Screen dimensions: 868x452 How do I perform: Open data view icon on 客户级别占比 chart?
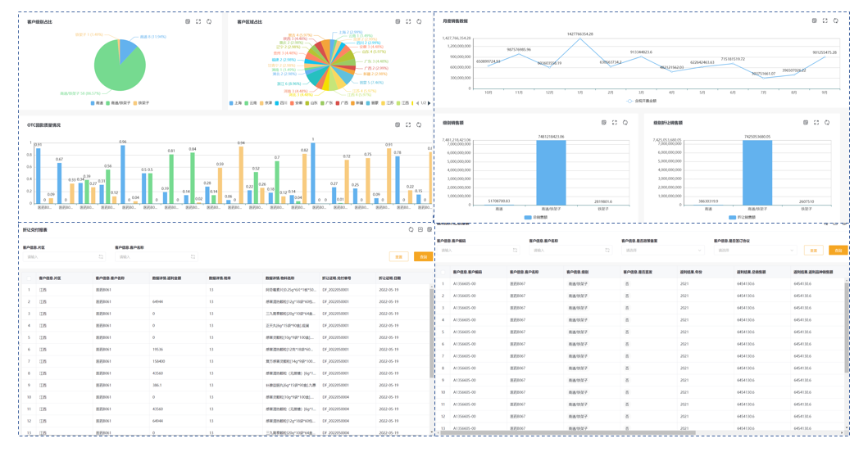point(188,21)
